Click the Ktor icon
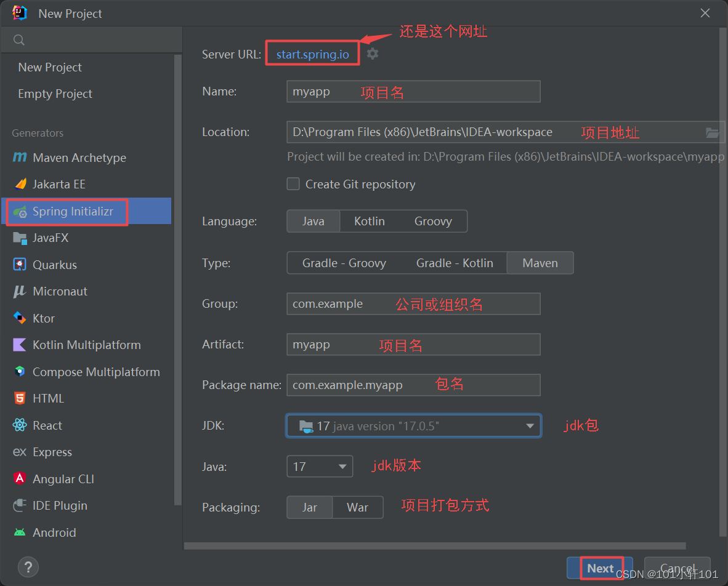The height and width of the screenshot is (586, 728). pyautogui.click(x=20, y=318)
